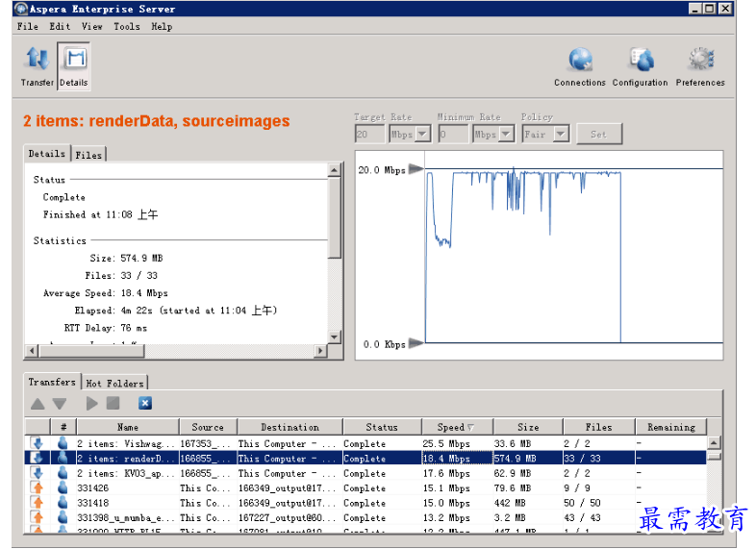This screenshot has width=756, height=549.
Task: Open the Help menu
Action: click(162, 27)
